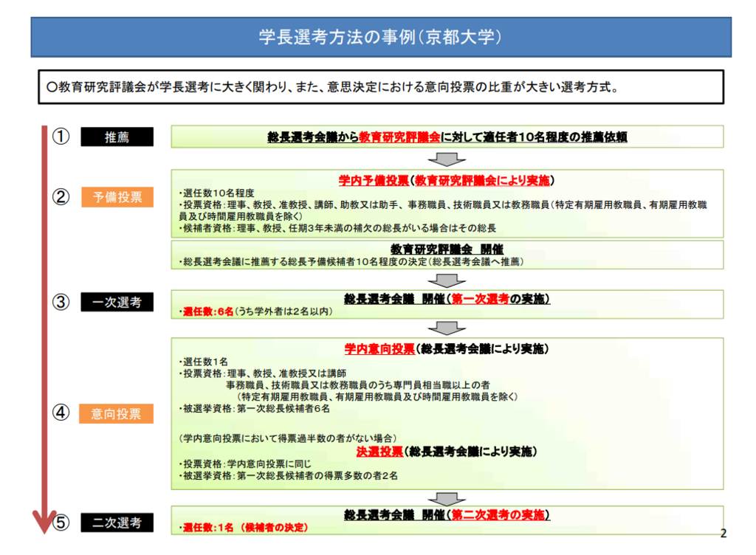The height and width of the screenshot is (555, 756).
Task: Click the line ・被選挙資格:第一次総長候補者の得票多数の者2名
Action: [289, 476]
